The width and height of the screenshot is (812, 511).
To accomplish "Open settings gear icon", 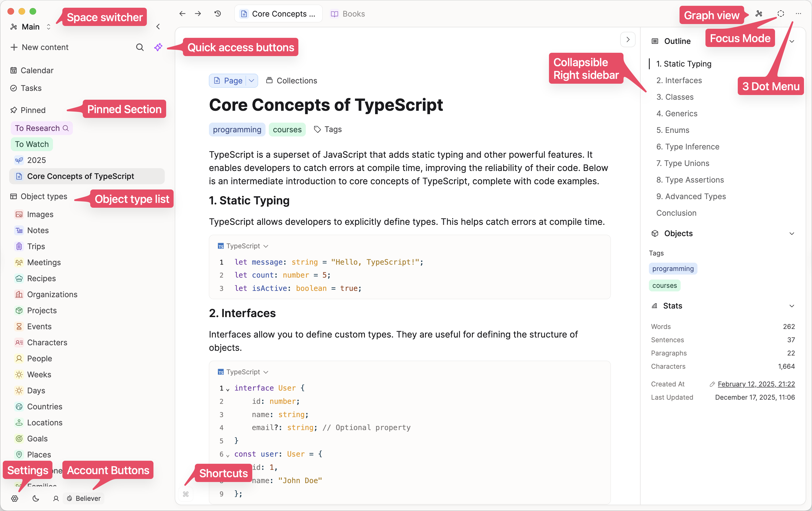I will click(15, 499).
